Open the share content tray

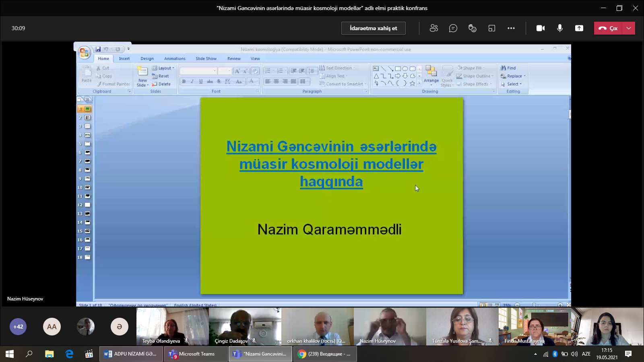tap(579, 28)
